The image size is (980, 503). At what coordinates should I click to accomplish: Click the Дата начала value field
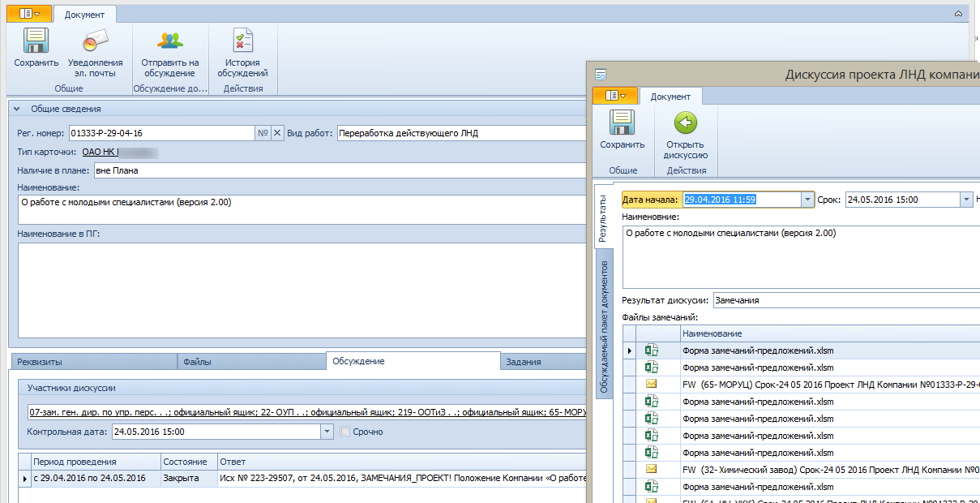[x=741, y=200]
